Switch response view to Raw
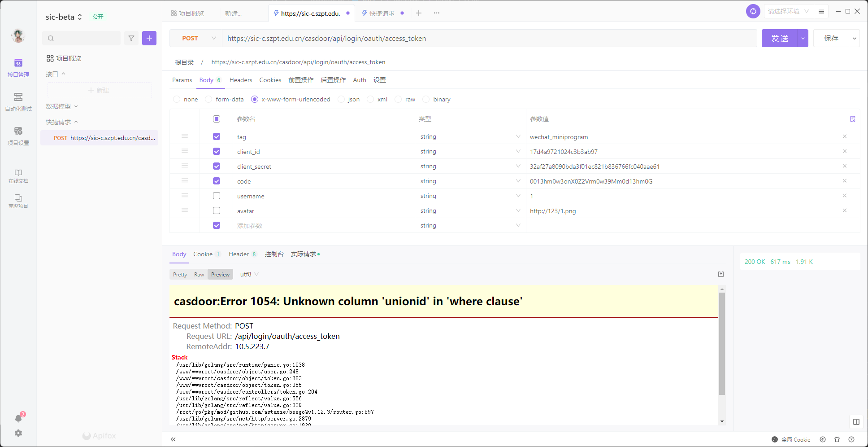The width and height of the screenshot is (868, 447). (199, 275)
